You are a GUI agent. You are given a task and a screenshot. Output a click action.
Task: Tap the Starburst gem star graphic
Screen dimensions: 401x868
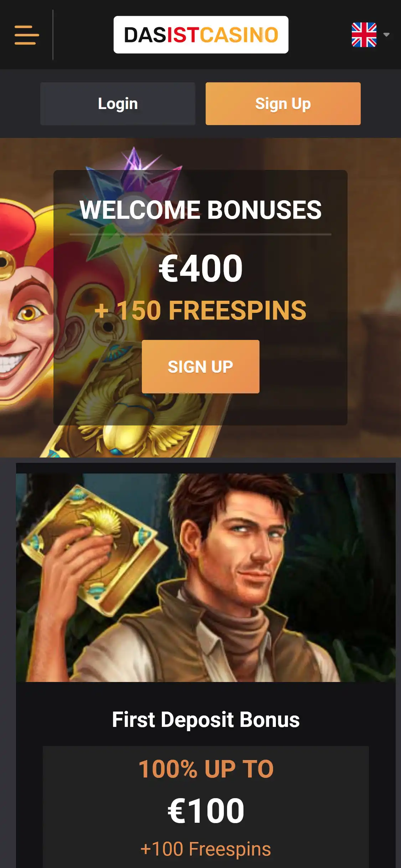(134, 200)
